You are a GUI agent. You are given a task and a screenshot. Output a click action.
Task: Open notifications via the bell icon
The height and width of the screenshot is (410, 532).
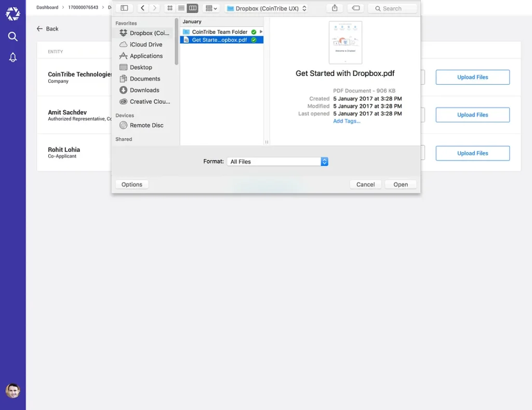[13, 58]
